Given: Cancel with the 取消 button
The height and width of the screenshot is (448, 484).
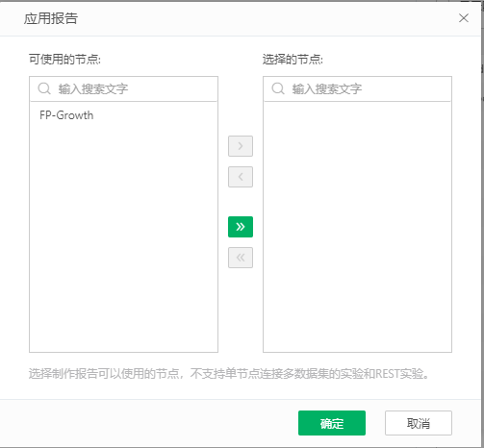Looking at the screenshot, I should point(419,423).
